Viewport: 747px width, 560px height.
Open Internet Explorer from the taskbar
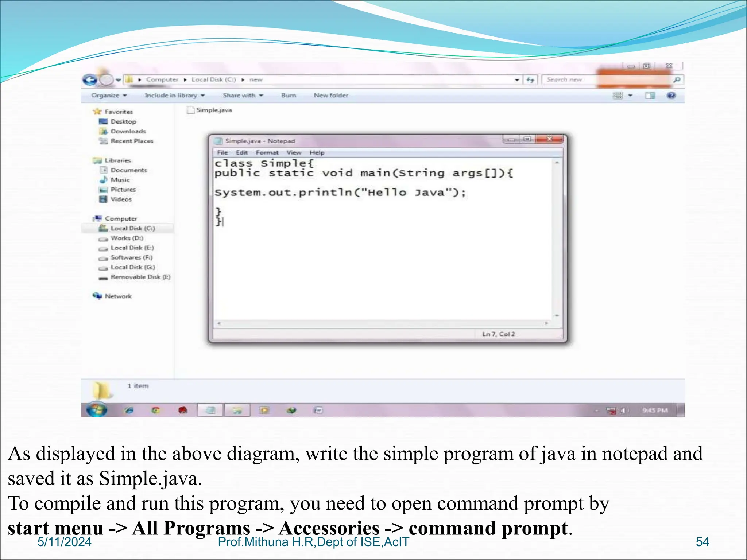pos(129,411)
